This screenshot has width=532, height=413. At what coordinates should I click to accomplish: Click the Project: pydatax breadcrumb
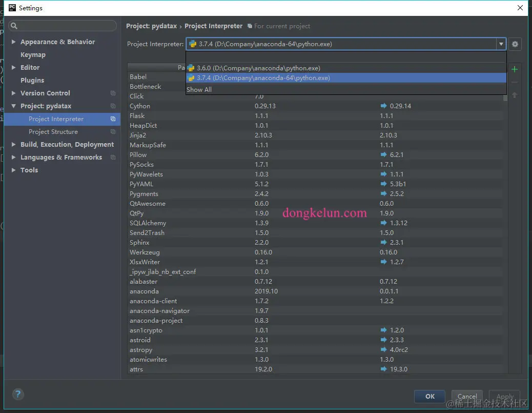(151, 26)
